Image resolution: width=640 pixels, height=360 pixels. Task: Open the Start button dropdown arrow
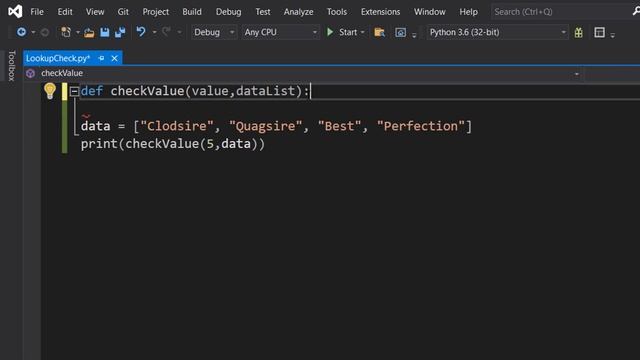click(362, 32)
